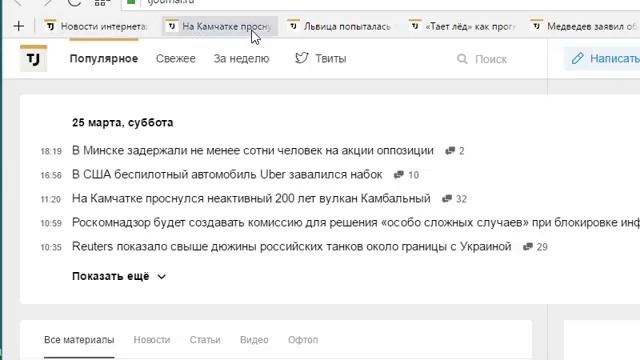Switch to Медведев заявил browser tab
Viewport: 640px width, 360px height.
coord(584,26)
